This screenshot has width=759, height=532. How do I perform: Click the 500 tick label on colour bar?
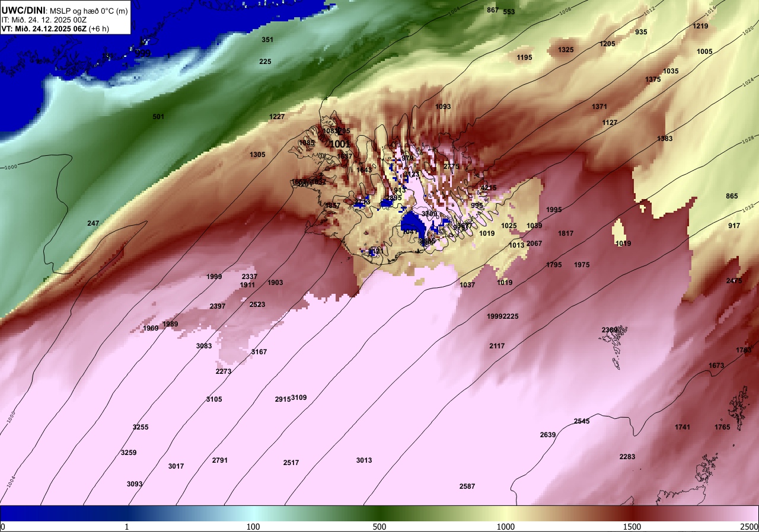[x=379, y=527]
